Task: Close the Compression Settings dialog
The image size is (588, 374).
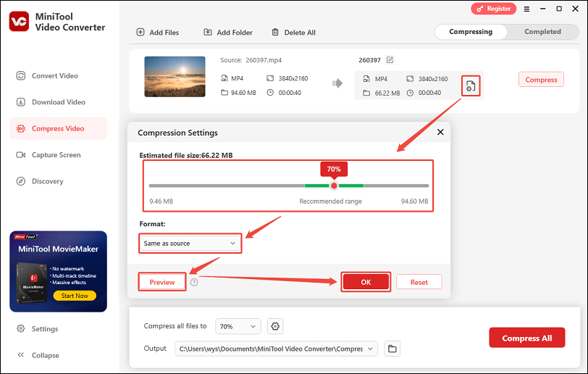Action: [x=440, y=132]
